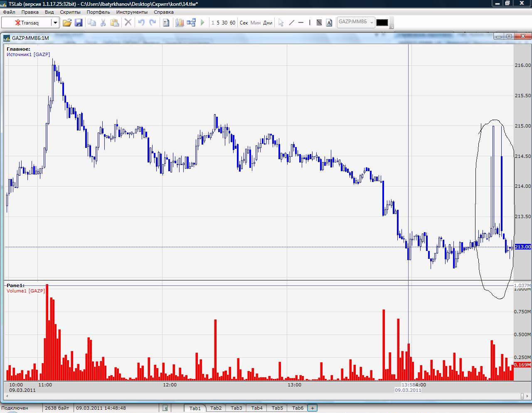
Task: Click the chart window icon in the toolbar
Action: (x=180, y=22)
